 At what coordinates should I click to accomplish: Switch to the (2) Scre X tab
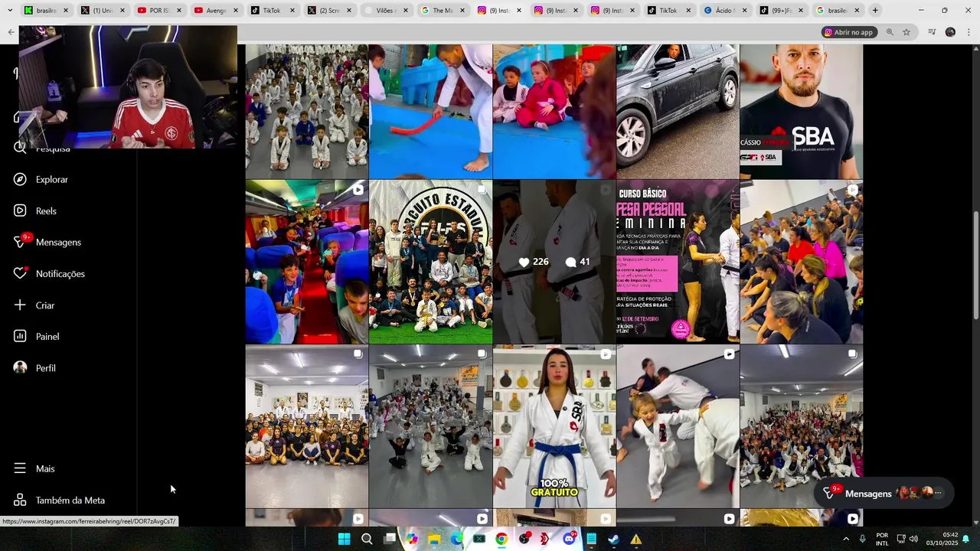click(329, 11)
